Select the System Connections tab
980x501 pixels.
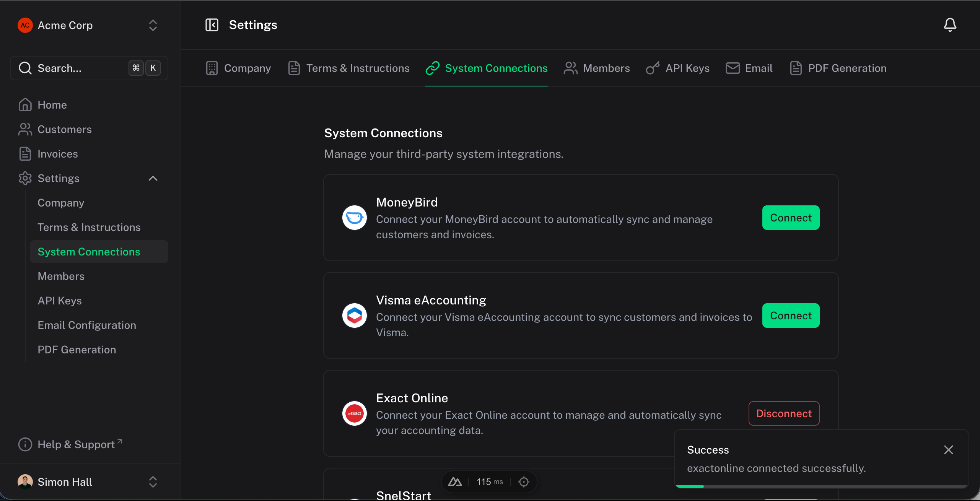tap(487, 68)
